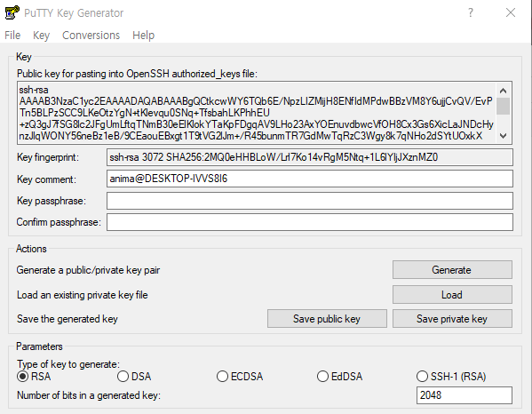Click the Key comment field
532x414 pixels.
(x=309, y=179)
